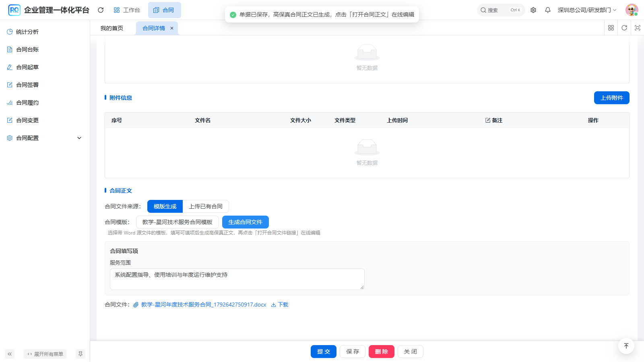Click the RO platform logo

[14, 10]
